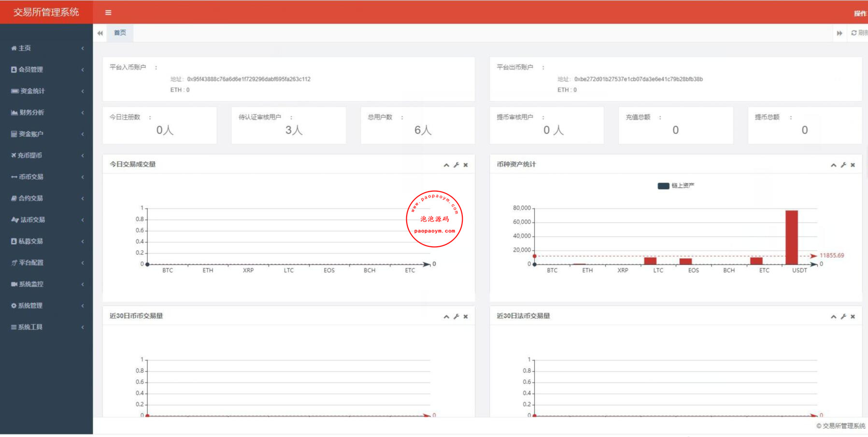Screen dimensions: 868x437
Task: Click the house icon beside 主页
Action: tap(14, 48)
